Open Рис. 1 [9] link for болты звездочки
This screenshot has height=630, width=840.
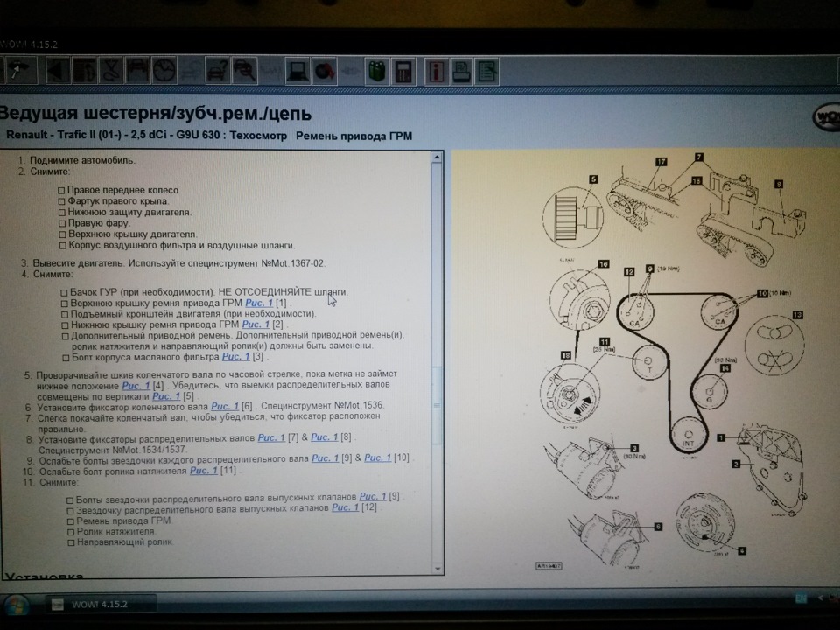coord(373,497)
